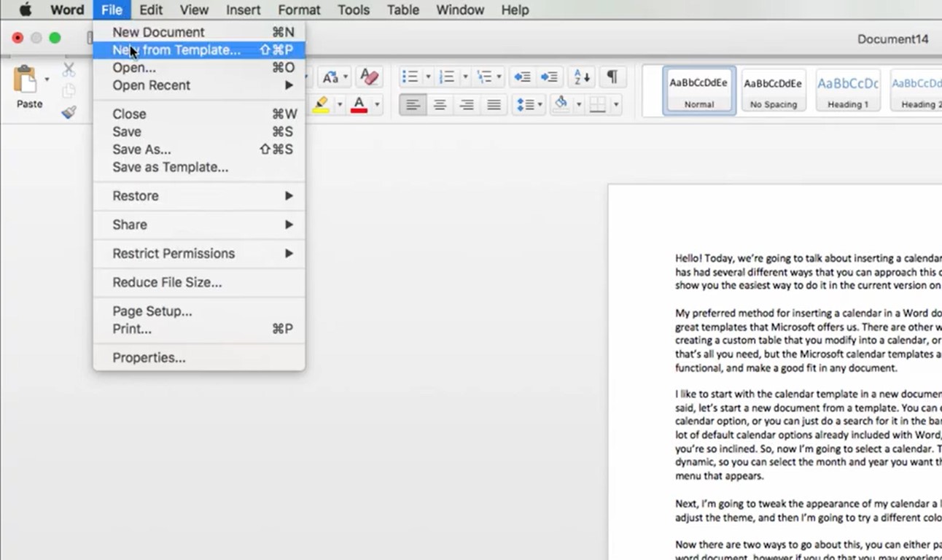Viewport: 942px width, 560px height.
Task: Select Save as Template from File menu
Action: (x=169, y=167)
